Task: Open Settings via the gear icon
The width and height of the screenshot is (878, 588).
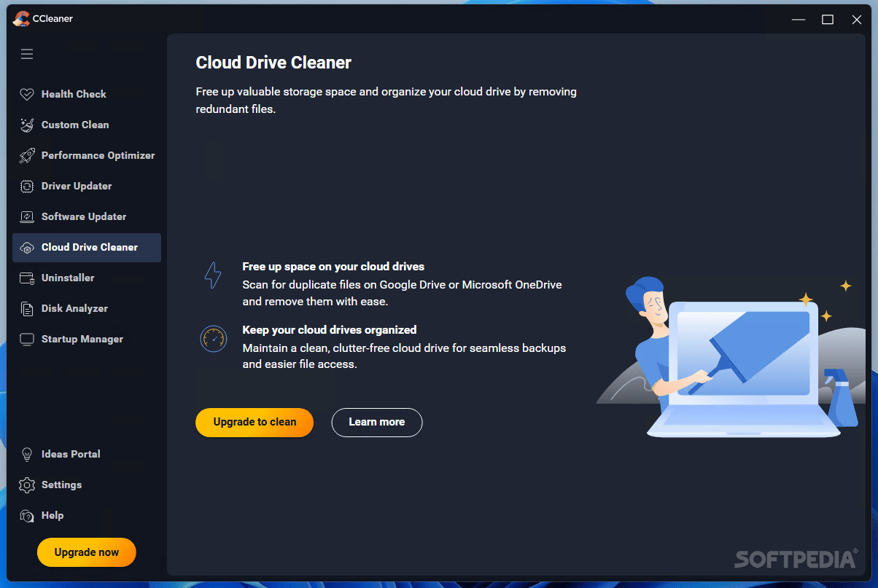Action: (27, 485)
